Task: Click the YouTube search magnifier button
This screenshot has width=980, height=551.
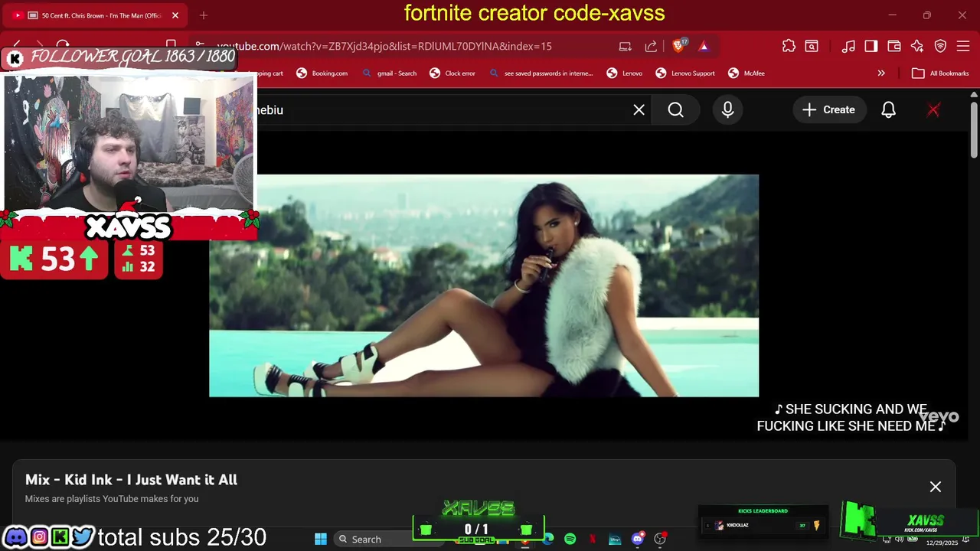Action: (675, 110)
